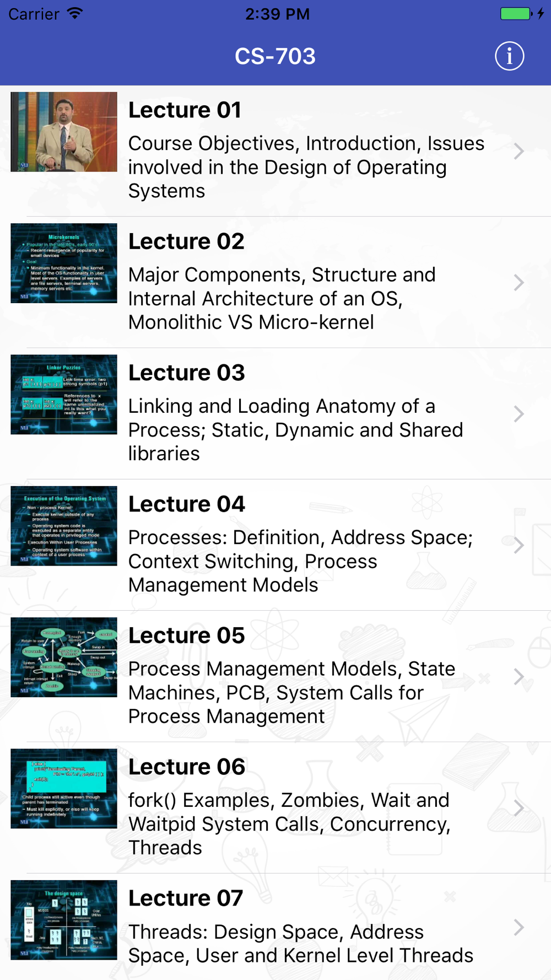Select the Lecture 04 title
551x980 pixels.
click(x=187, y=504)
